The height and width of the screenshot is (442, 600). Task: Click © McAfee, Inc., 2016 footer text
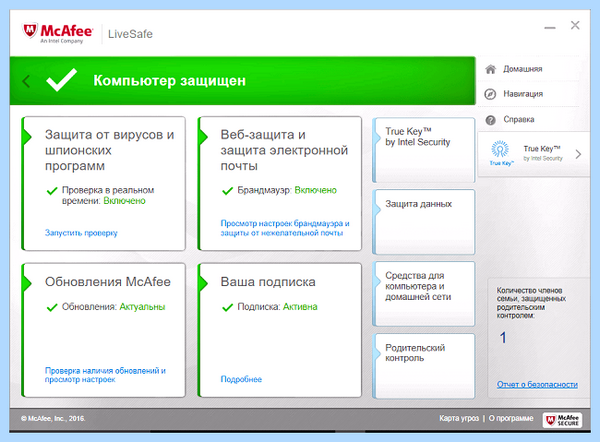pos(53,419)
